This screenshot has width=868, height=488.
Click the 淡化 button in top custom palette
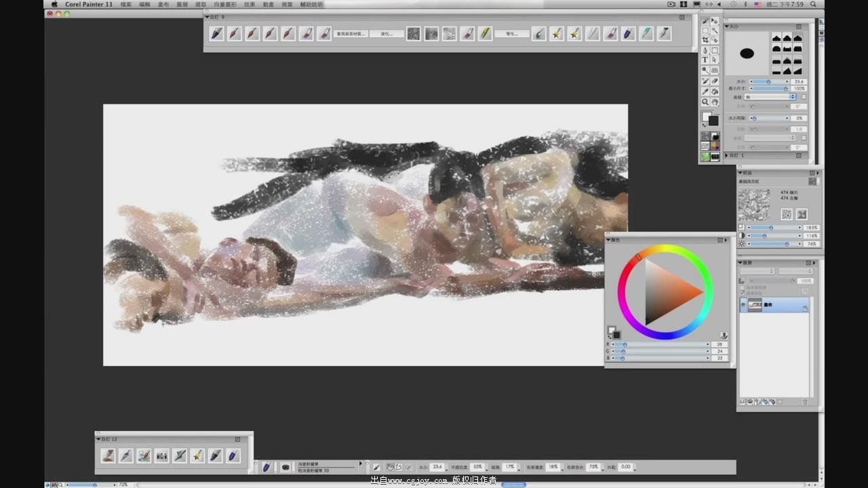(x=387, y=33)
